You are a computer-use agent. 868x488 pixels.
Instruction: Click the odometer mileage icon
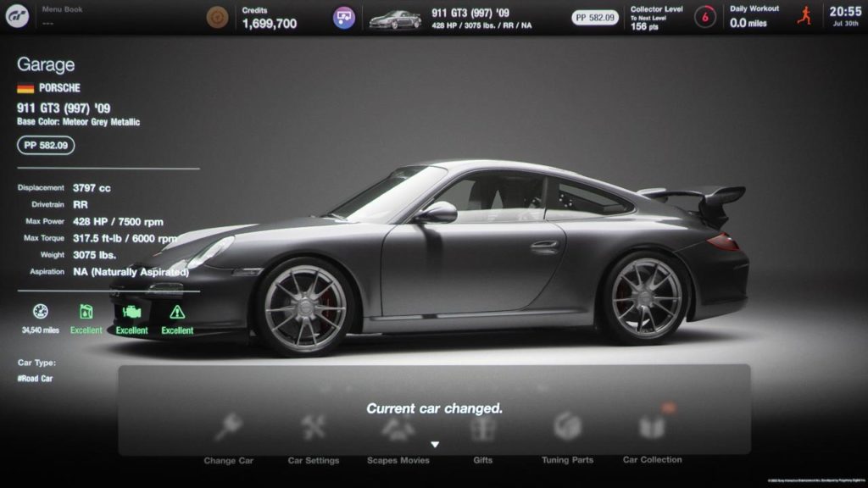tap(41, 312)
